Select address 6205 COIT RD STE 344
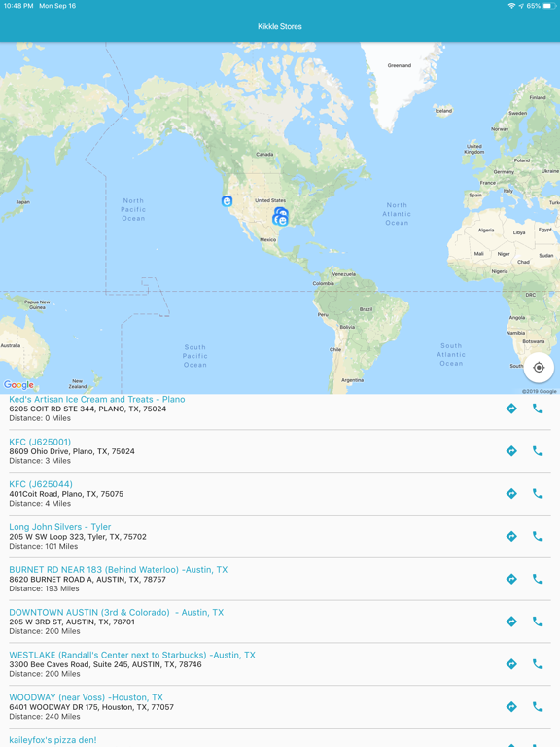The image size is (560, 747). (x=87, y=409)
